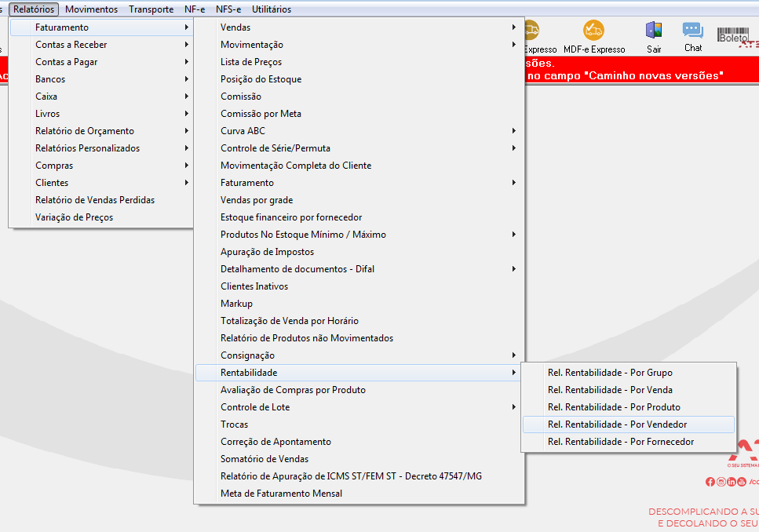This screenshot has width=759, height=532.
Task: Select Rel. Rentabilidade - Por Vendedor
Action: pos(629,425)
